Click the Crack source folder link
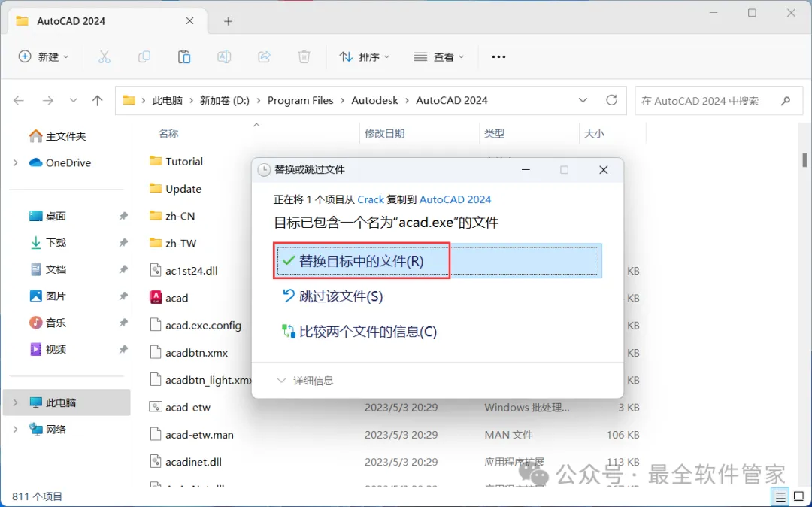 point(371,199)
